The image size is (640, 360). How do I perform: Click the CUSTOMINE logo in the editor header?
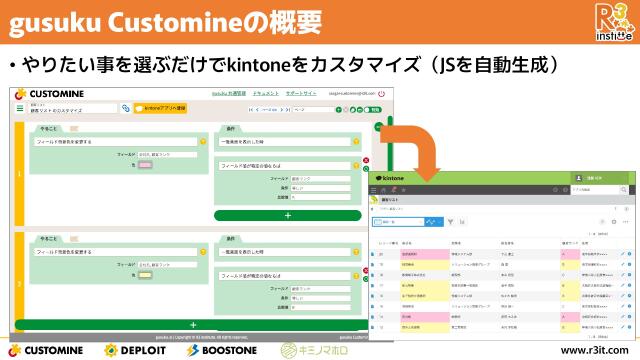point(49,94)
